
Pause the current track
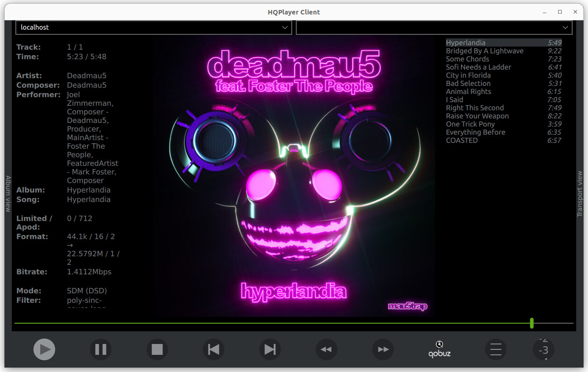point(101,349)
